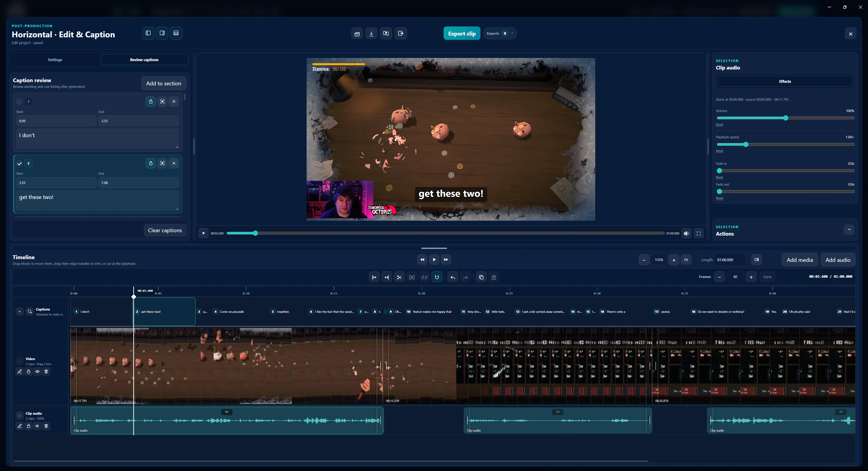Toggle lock on caption 2

[151, 163]
